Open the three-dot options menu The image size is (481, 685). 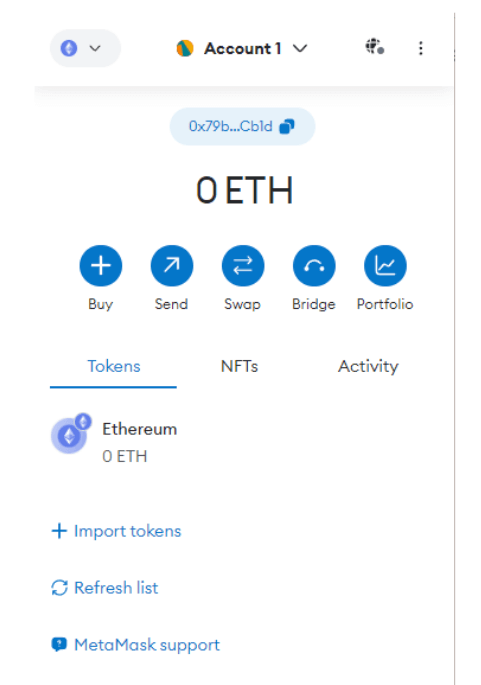point(421,48)
